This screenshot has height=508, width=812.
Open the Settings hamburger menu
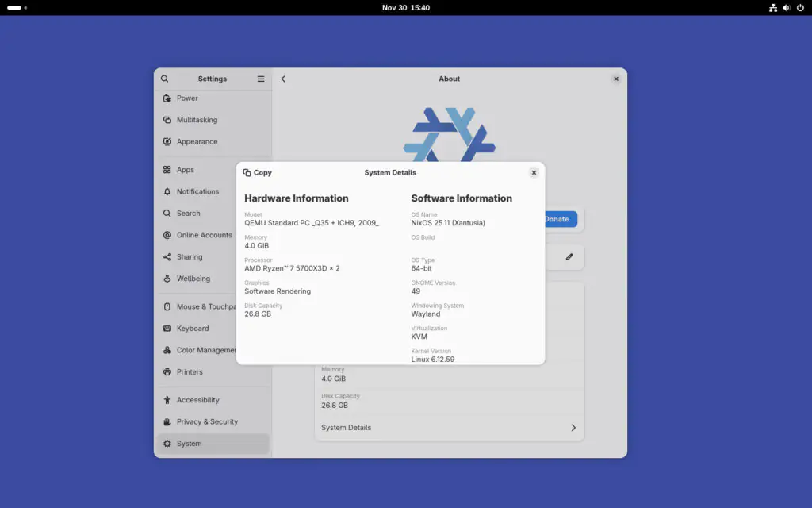coord(261,79)
